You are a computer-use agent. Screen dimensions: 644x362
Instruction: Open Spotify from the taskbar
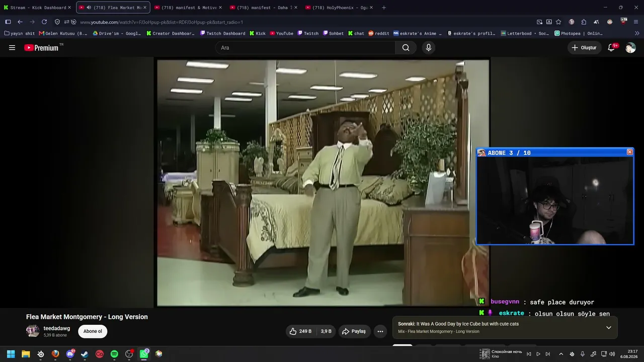[x=114, y=354]
